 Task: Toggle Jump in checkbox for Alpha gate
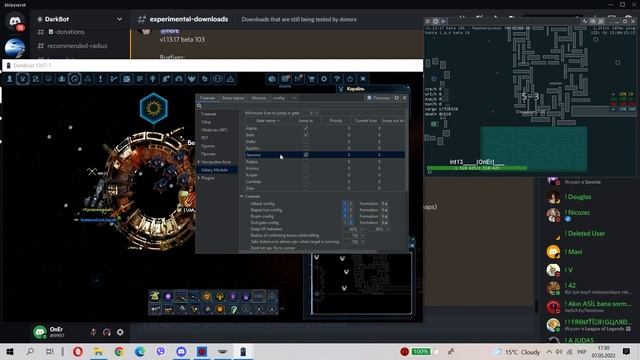coord(306,128)
